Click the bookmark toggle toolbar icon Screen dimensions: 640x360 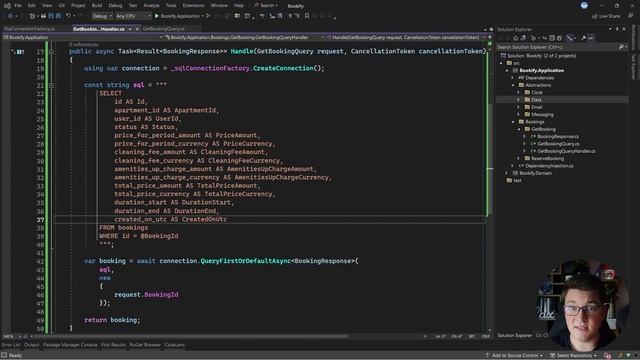point(307,16)
